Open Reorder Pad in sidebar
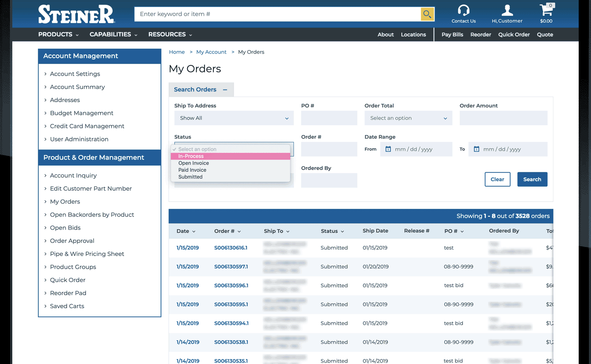The width and height of the screenshot is (591, 364). click(68, 293)
